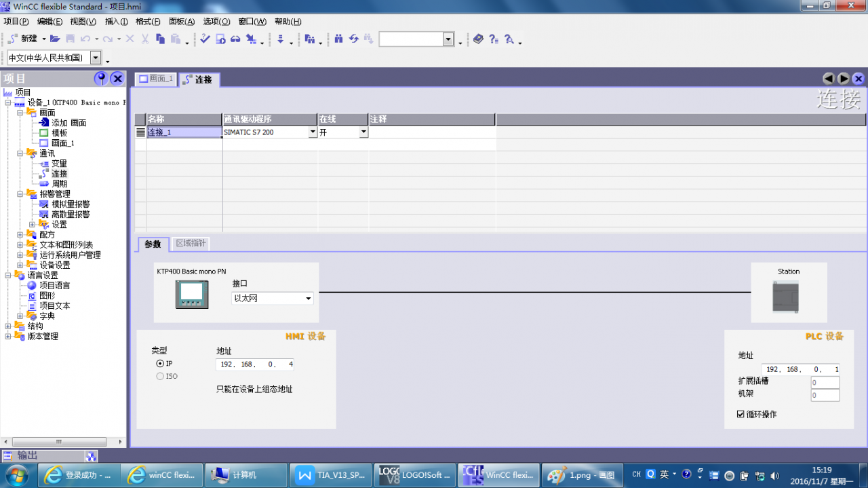Screen dimensions: 868x488
Task: Click the paste clipboard icon
Action: pyautogui.click(x=176, y=39)
